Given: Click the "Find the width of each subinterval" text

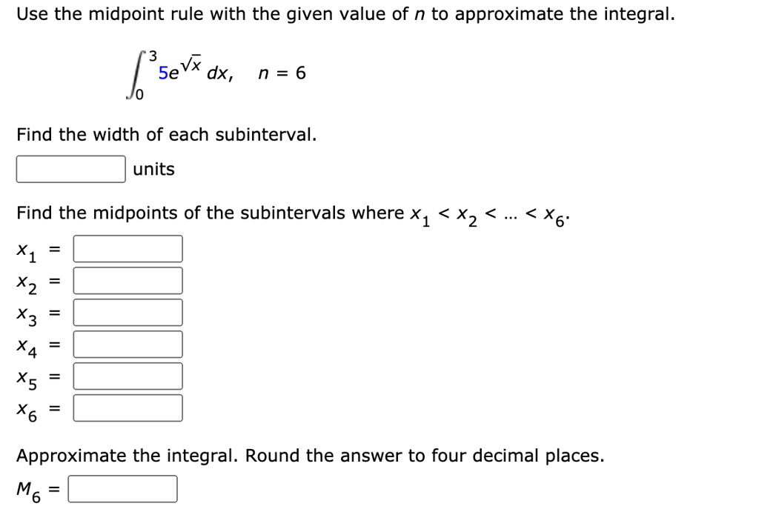Looking at the screenshot, I should [167, 135].
